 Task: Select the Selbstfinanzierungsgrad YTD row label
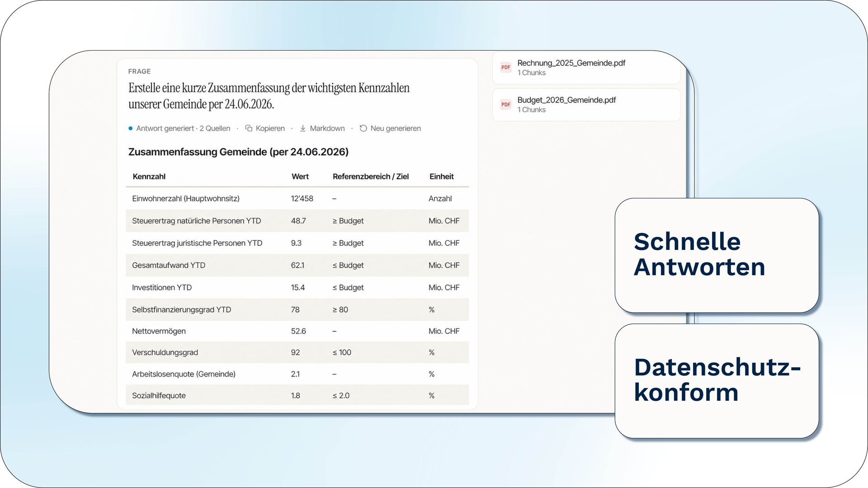181,310
